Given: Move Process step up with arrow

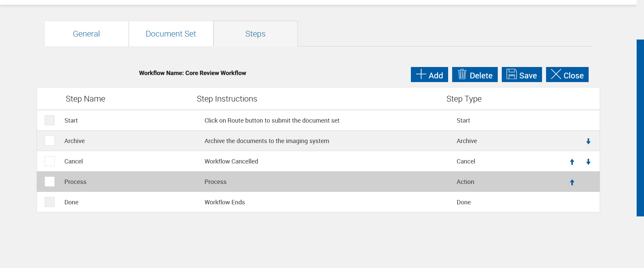Looking at the screenshot, I should (x=572, y=182).
